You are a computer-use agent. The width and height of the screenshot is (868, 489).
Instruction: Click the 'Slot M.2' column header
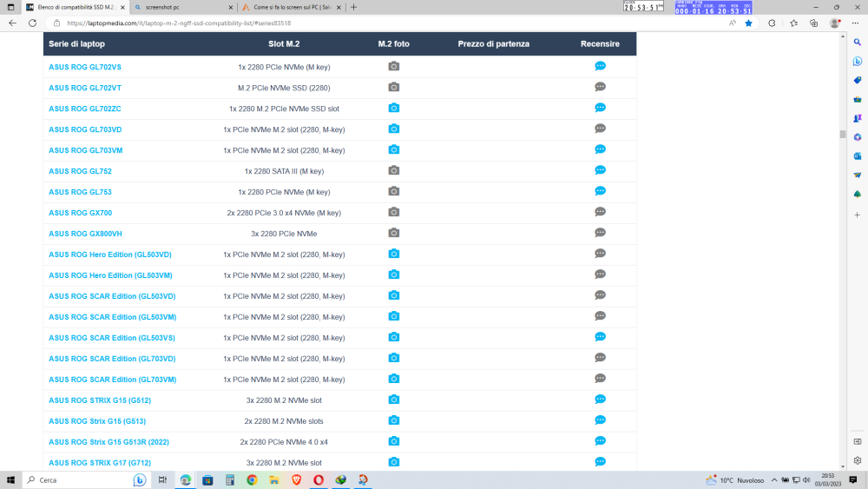click(x=284, y=43)
